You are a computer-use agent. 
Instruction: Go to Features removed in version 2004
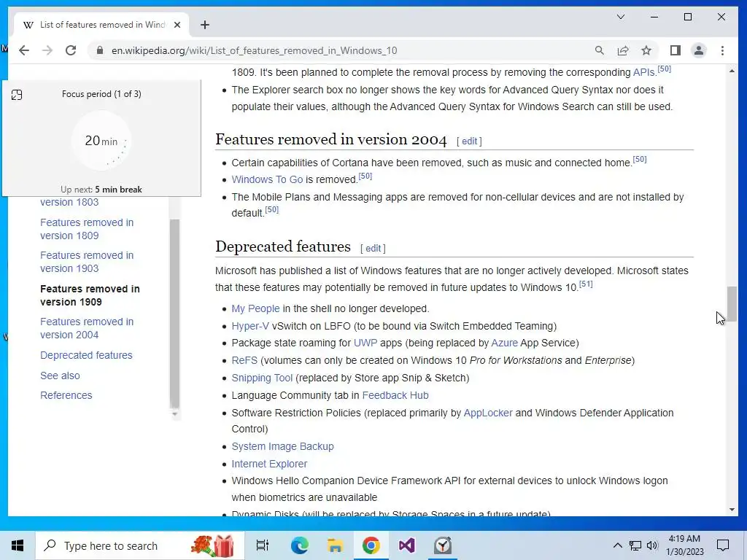(x=87, y=328)
